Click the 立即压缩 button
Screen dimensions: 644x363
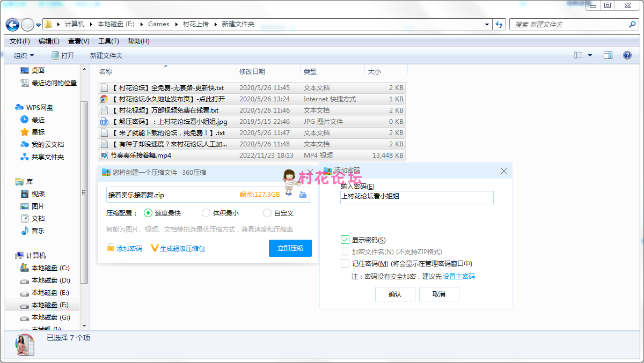290,248
